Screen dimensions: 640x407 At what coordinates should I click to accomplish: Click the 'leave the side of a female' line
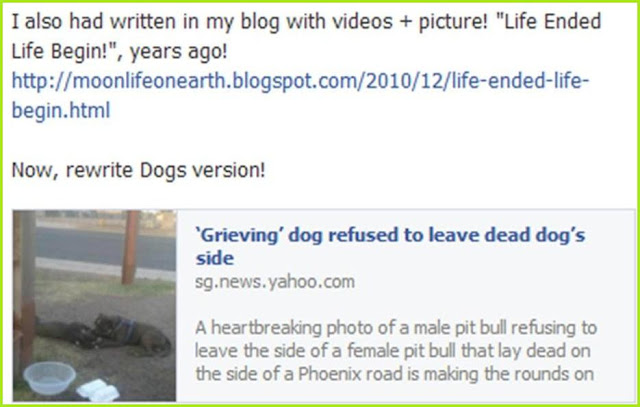(x=392, y=351)
